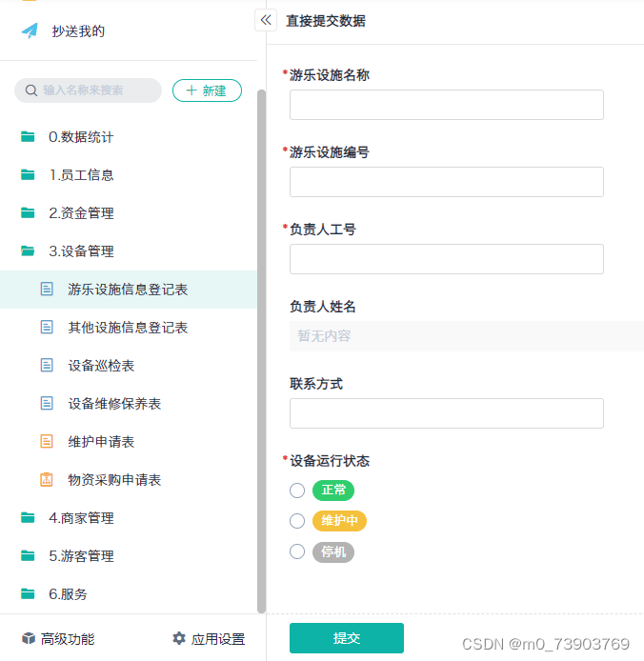644x661 pixels.
Task: Click the search magnifier icon
Action: [x=31, y=90]
